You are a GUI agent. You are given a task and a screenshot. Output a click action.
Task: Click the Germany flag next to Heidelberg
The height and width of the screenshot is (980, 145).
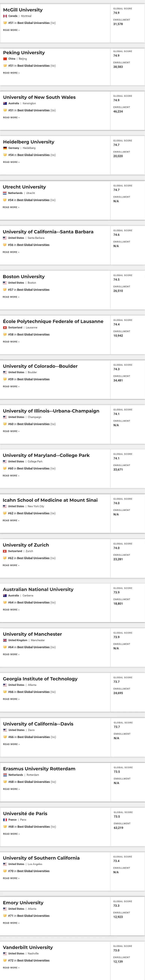click(5, 148)
